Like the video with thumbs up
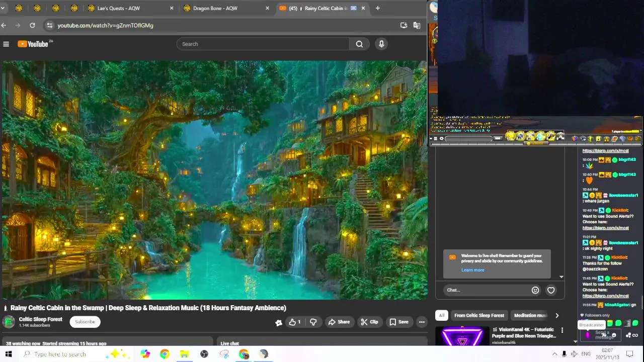Screen dimensions: 644x362 tap(294, 322)
